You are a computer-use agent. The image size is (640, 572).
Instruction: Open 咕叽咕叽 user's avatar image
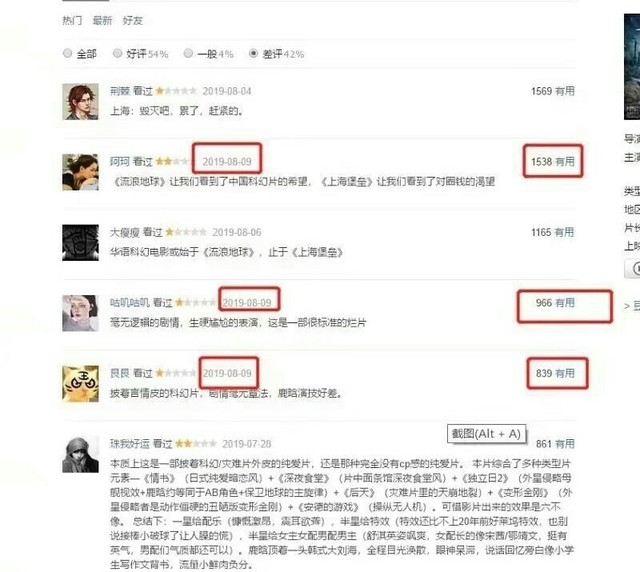pos(80,313)
